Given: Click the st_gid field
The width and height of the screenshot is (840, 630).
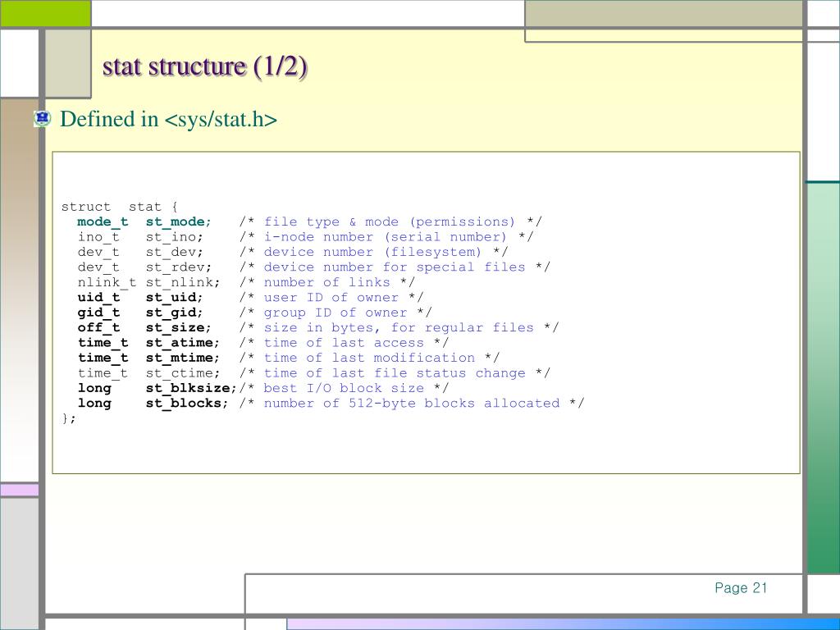Looking at the screenshot, I should coord(174,313).
